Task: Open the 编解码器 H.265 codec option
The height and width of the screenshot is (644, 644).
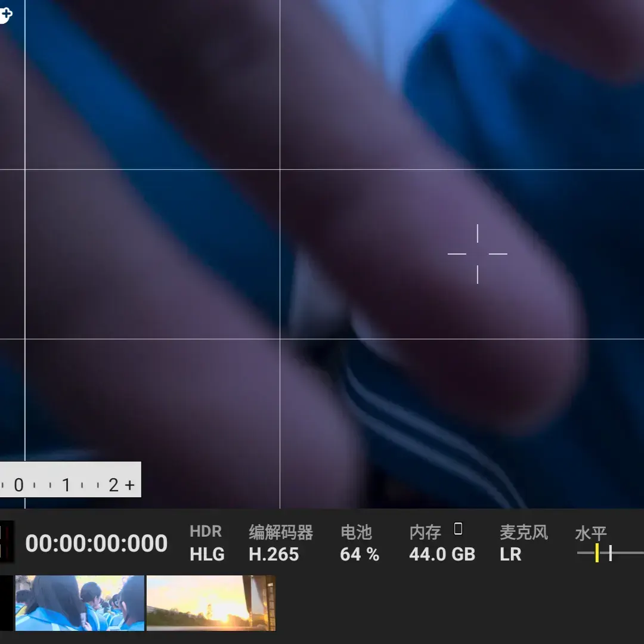Action: pos(280,543)
